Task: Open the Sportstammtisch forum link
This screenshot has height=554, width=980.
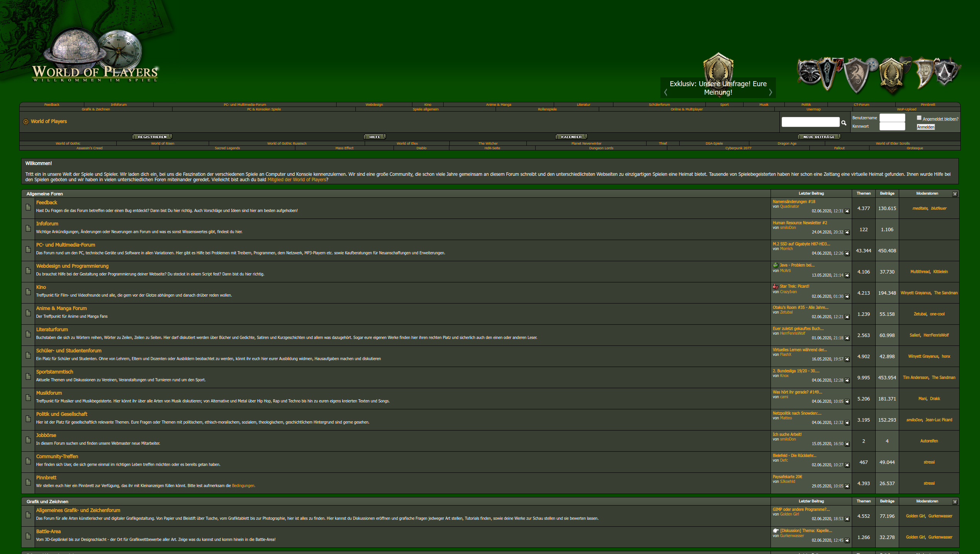Action: click(55, 372)
